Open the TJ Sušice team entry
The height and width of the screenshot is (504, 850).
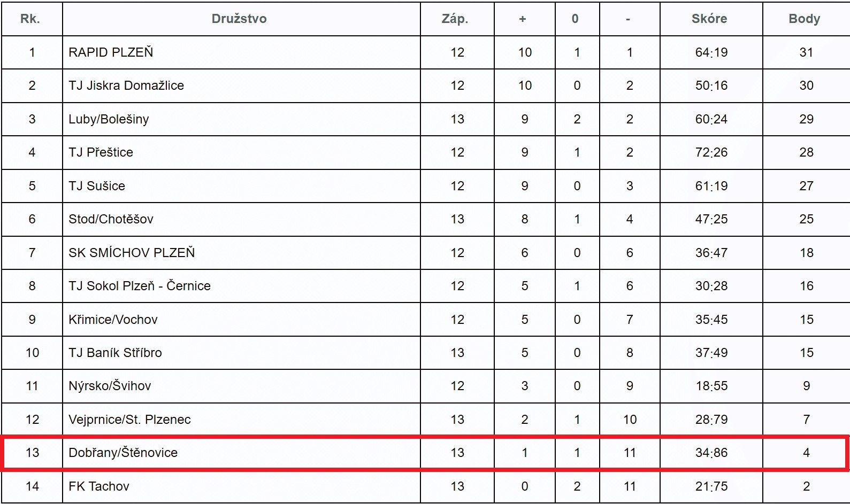coord(97,186)
